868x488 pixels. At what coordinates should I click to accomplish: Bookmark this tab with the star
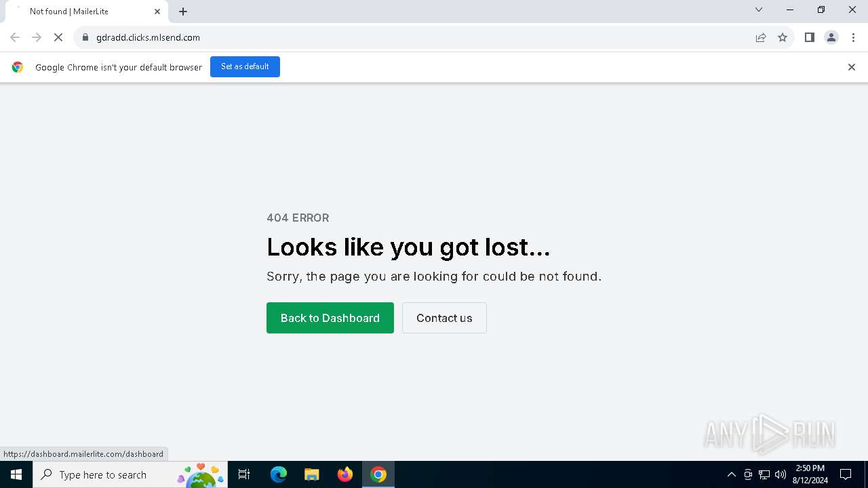pos(783,37)
